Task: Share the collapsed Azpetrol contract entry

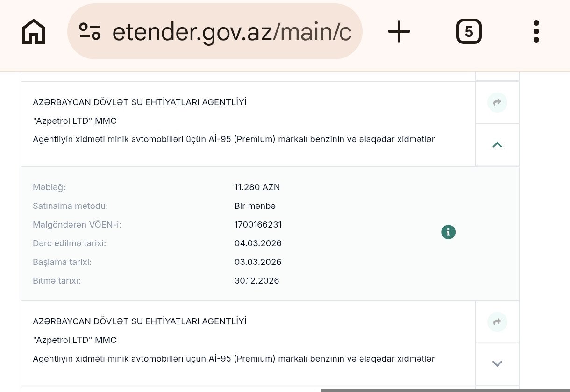Action: tap(497, 321)
